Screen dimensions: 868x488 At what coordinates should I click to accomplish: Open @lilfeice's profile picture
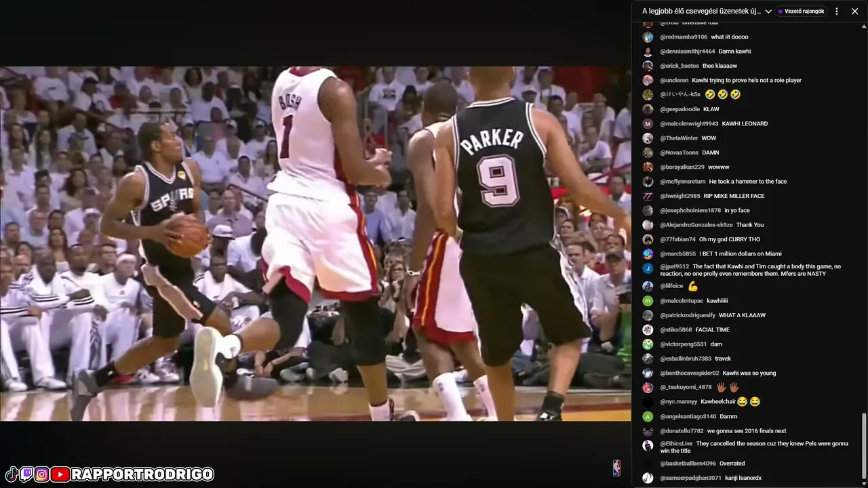[x=648, y=286]
